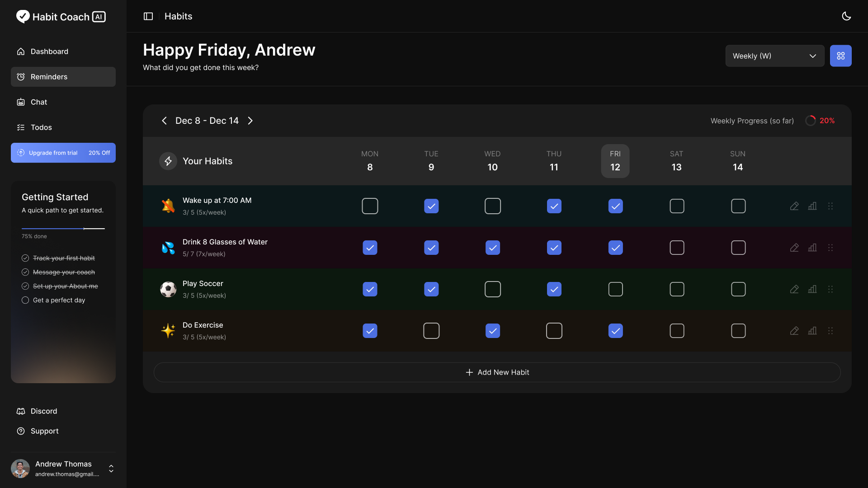Click Add New Habit button
This screenshot has height=488, width=868.
click(x=497, y=372)
